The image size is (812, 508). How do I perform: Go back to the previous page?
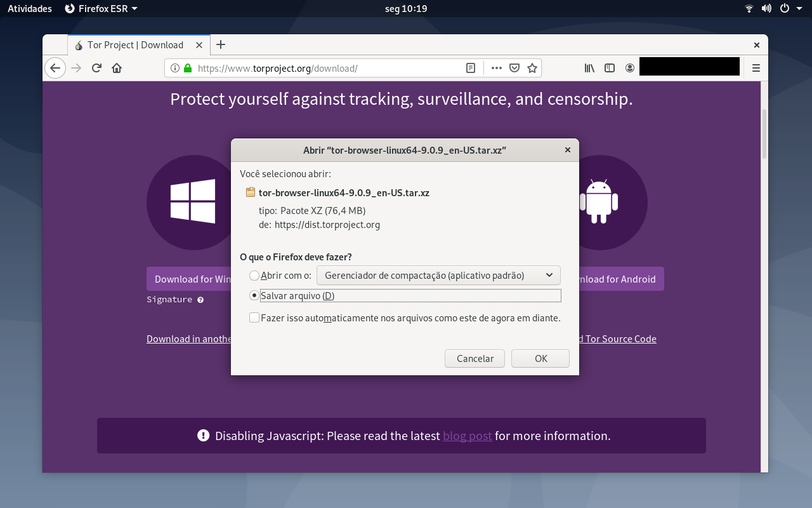point(55,68)
